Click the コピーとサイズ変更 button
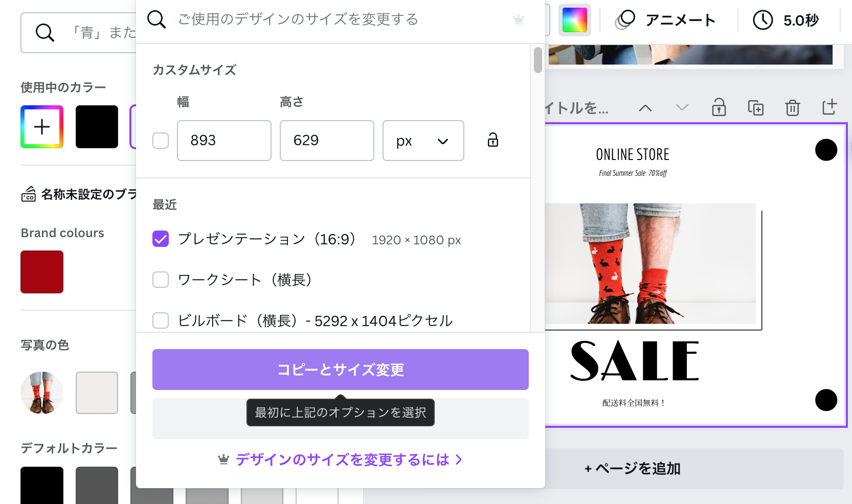 [341, 370]
